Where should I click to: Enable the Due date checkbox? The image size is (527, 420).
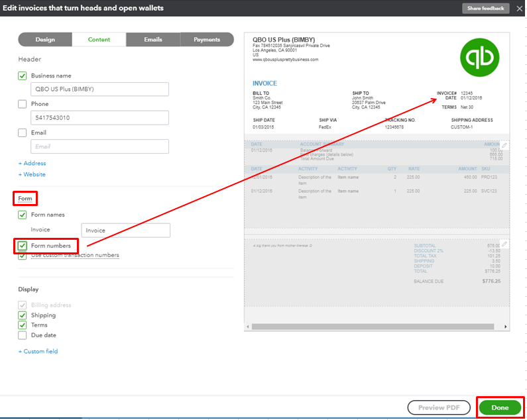coord(22,335)
